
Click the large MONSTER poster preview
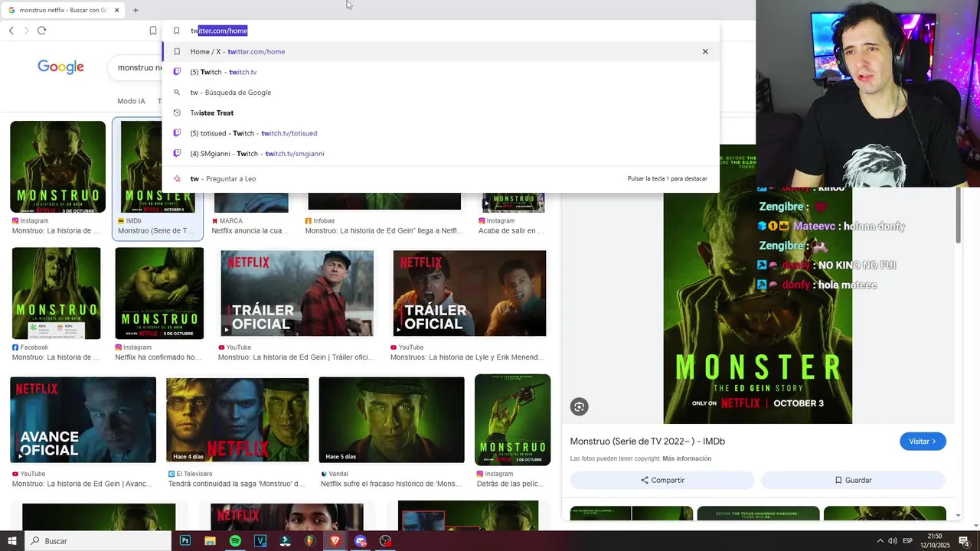[757, 306]
